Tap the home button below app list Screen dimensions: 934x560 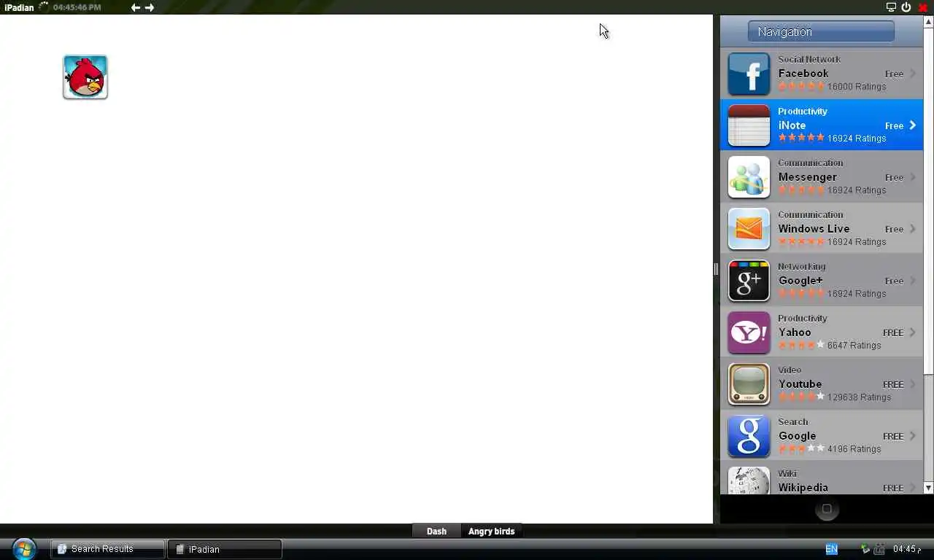[827, 510]
